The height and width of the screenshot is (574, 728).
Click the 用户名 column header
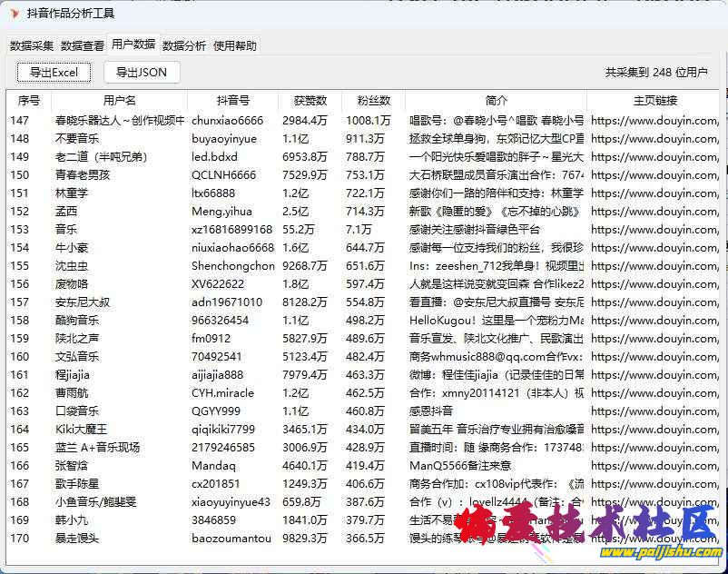(119, 101)
